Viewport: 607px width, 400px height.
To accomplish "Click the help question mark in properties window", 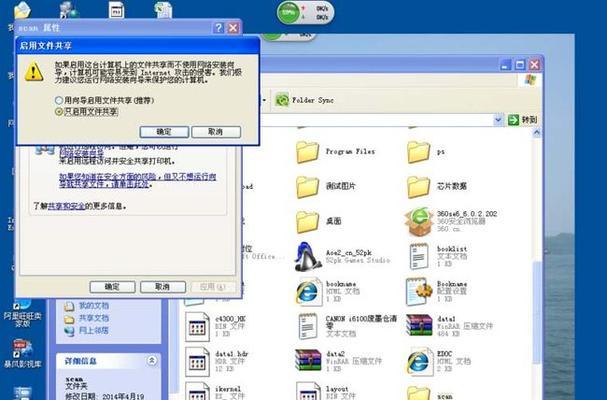I will click(x=219, y=28).
